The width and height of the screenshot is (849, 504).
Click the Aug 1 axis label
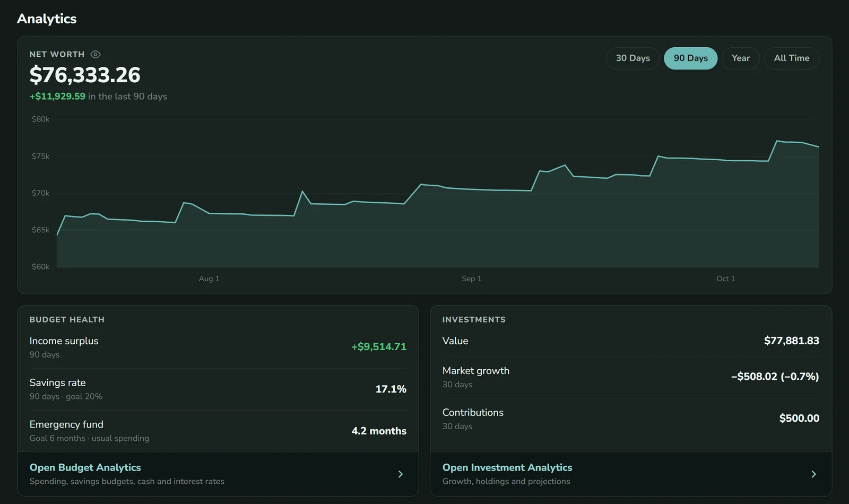coord(209,279)
